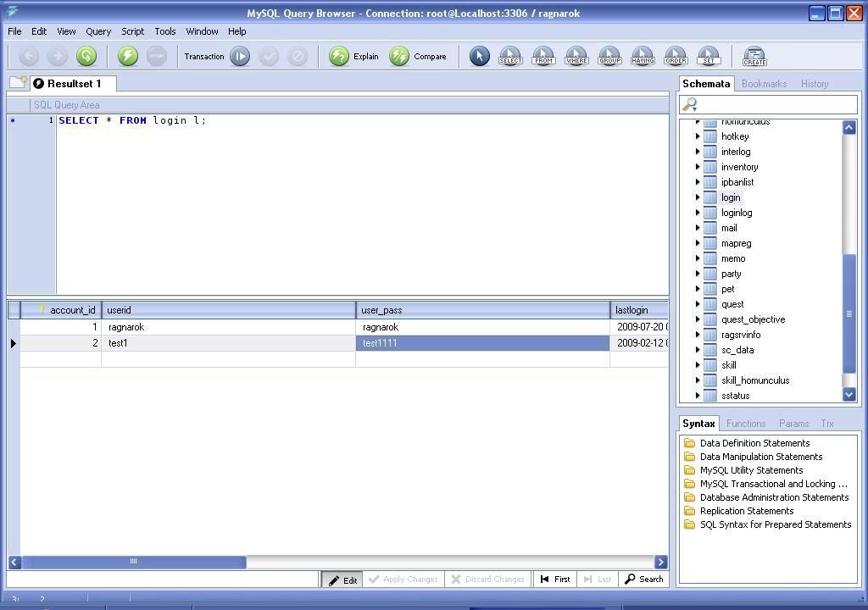Screen dimensions: 868x610
Task: Select the WHERE clause builder tool
Action: 576,57
